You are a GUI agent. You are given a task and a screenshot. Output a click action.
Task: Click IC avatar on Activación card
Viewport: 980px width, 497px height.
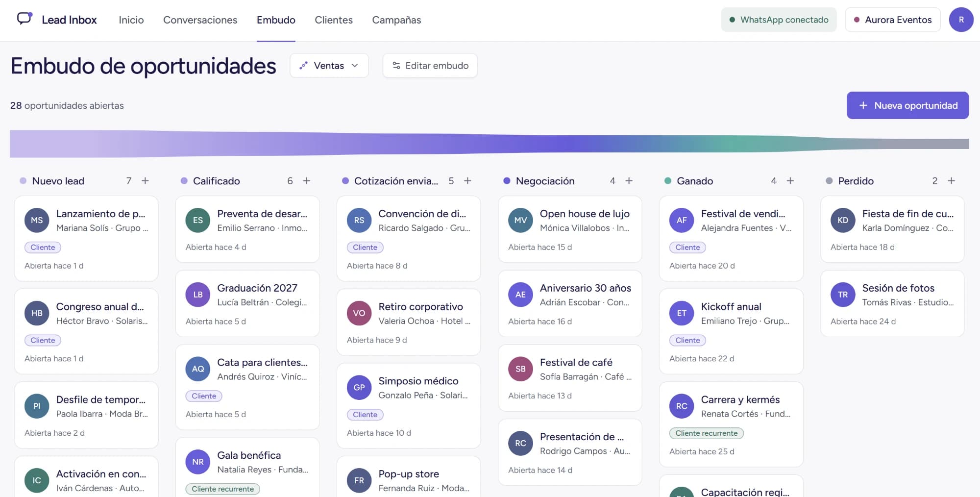37,480
